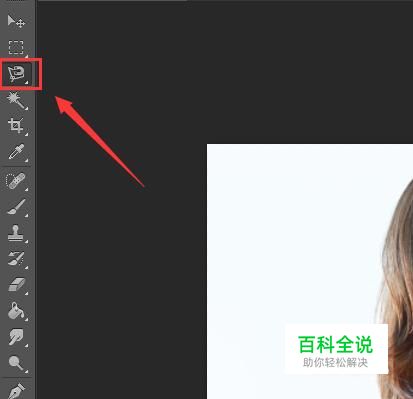This screenshot has width=413, height=399.
Task: Select the Brush tool
Action: pyautogui.click(x=16, y=207)
